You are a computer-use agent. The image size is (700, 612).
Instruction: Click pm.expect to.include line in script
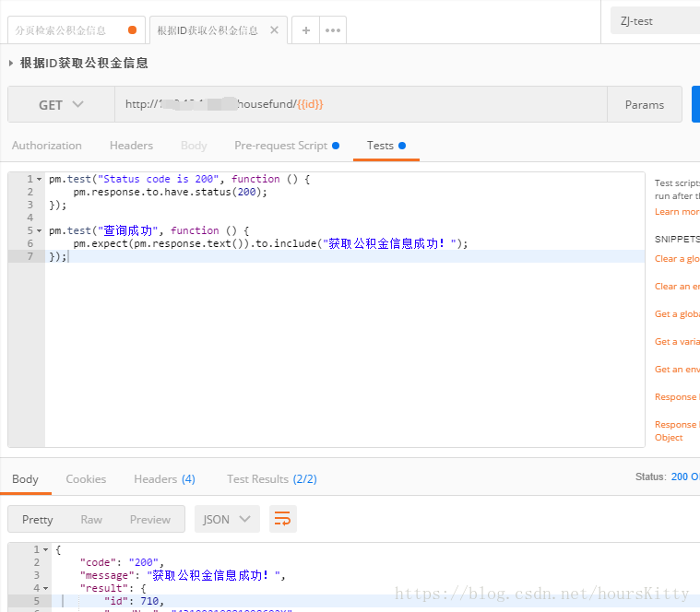coord(270,243)
